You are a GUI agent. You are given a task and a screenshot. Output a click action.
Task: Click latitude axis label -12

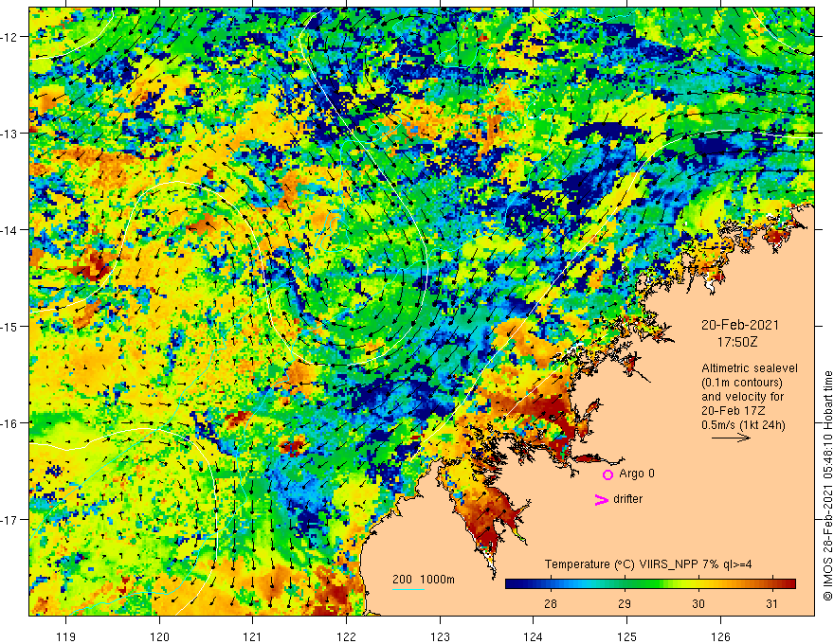coord(9,37)
